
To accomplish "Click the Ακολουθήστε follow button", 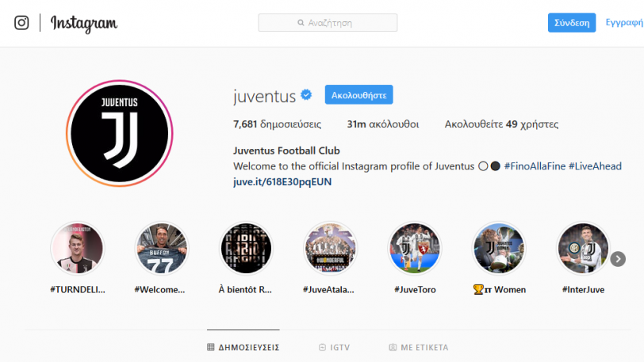I will tap(359, 95).
